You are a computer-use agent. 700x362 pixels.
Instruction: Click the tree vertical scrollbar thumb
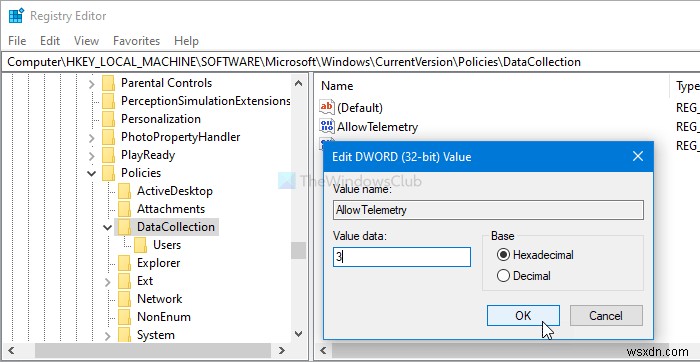[x=299, y=250]
